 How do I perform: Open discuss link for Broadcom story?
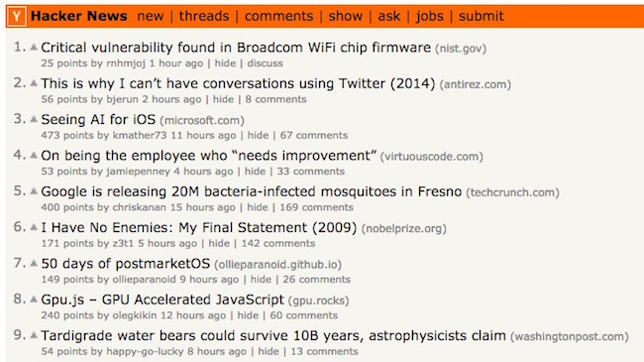(265, 63)
